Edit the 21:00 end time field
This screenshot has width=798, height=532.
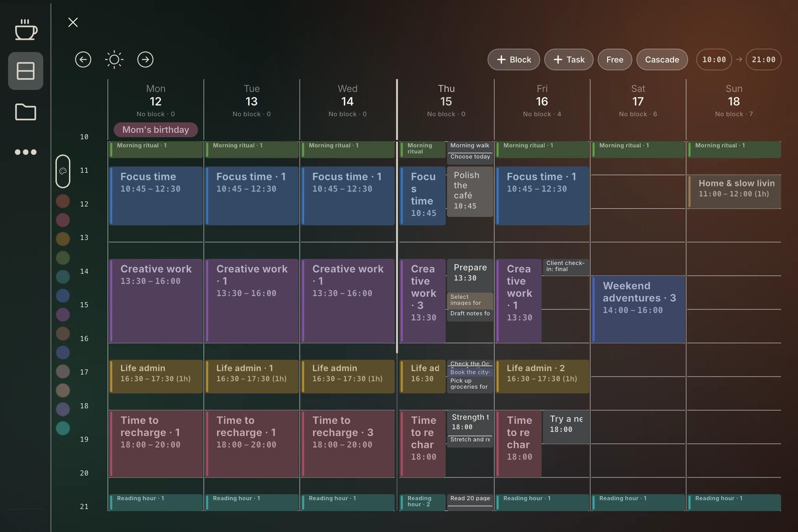point(763,60)
